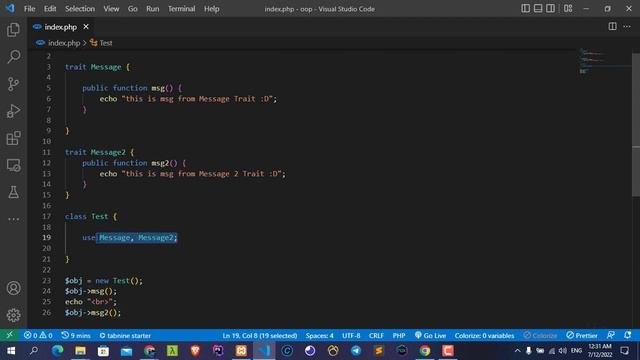Click Colorize: 0 variables status item
Screen dimensions: 640x360
[x=484, y=336]
